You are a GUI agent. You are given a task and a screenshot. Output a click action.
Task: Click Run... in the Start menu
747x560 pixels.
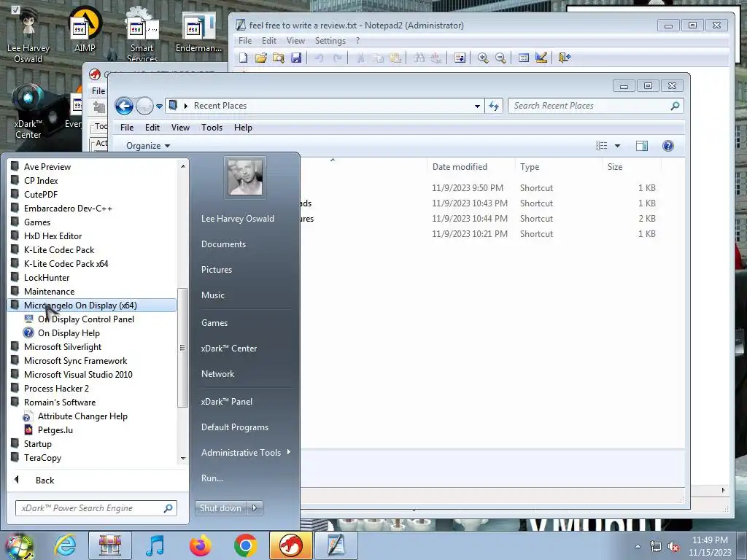tap(212, 478)
